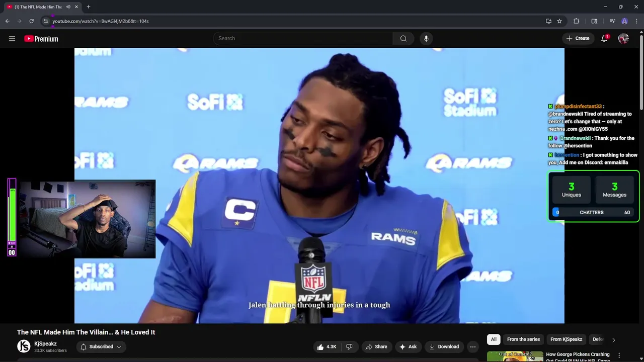
Task: Start voice search with microphone icon
Action: (x=426, y=39)
